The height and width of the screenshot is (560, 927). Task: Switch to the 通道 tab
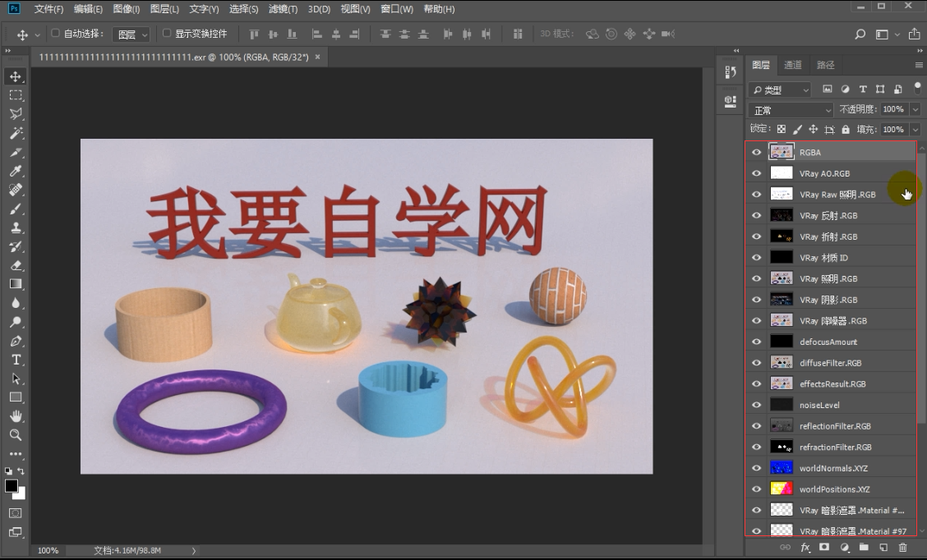click(x=791, y=64)
